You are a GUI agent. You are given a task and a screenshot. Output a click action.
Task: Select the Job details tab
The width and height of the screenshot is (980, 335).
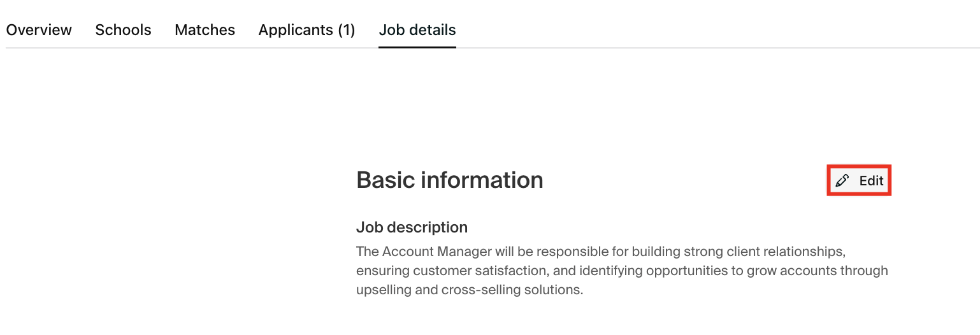pos(417,30)
